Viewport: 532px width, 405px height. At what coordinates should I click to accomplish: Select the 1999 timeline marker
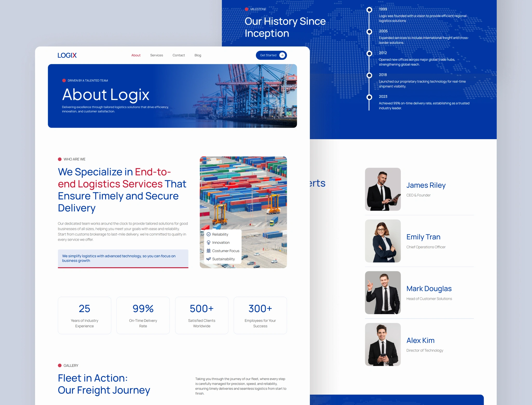click(x=369, y=10)
